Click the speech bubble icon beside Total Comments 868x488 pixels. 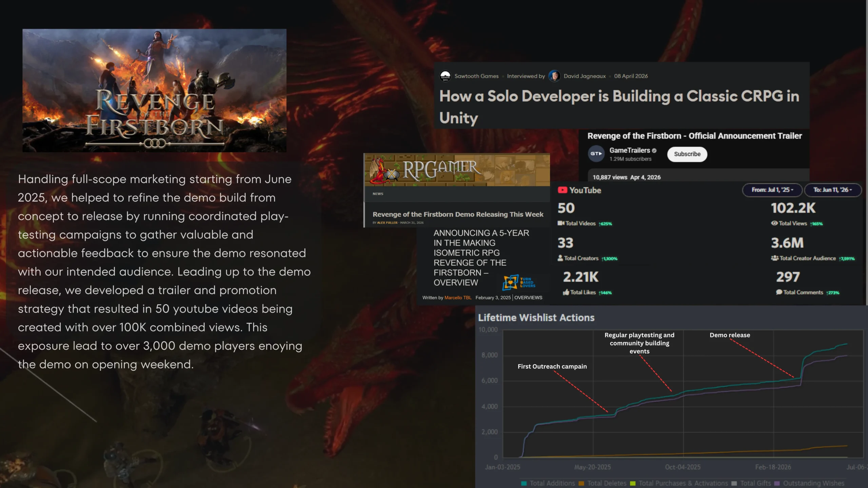pos(779,292)
